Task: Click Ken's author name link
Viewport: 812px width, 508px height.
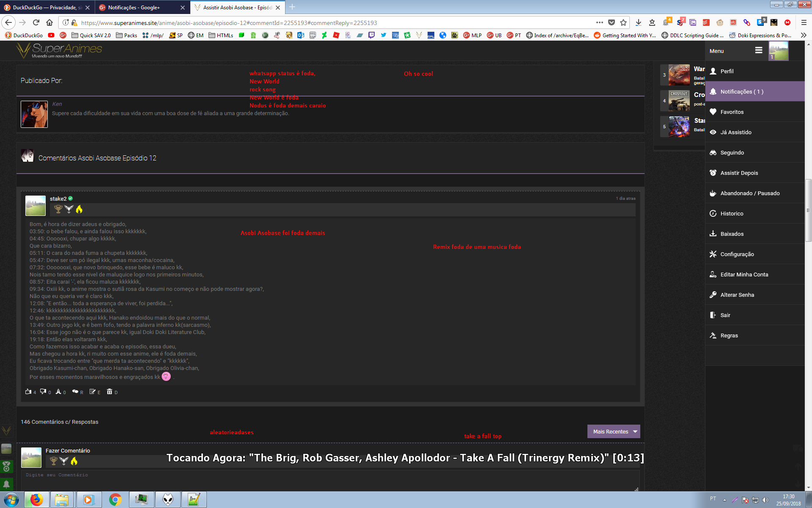Action: pos(57,104)
